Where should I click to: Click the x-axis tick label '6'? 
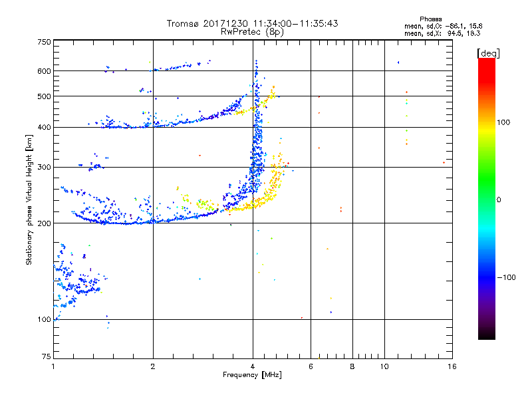311,366
